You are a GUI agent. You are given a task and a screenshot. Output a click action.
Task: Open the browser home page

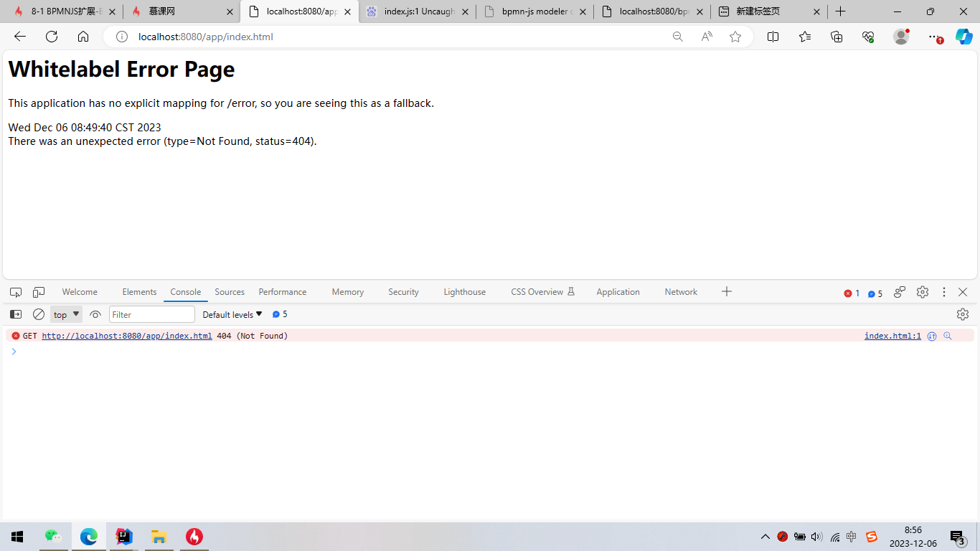point(83,37)
